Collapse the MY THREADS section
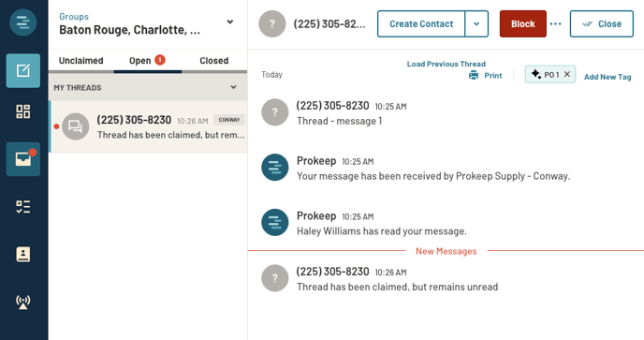The width and height of the screenshot is (644, 340). [233, 87]
